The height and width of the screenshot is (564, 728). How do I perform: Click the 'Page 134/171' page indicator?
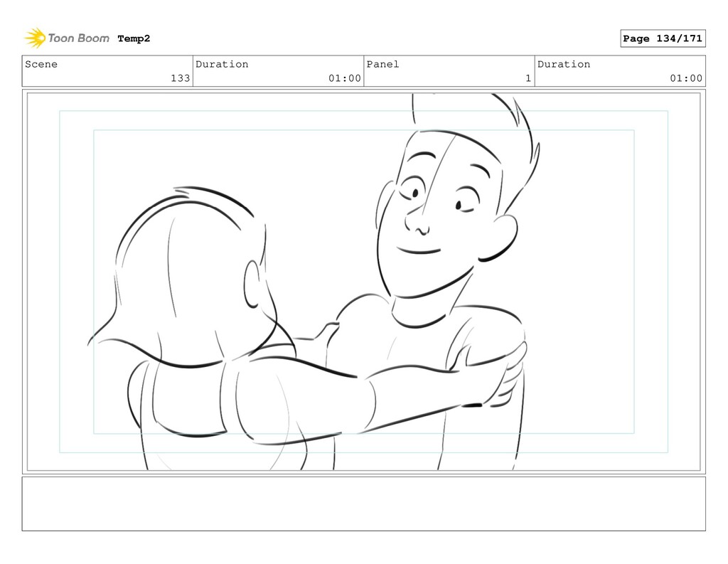tap(663, 38)
